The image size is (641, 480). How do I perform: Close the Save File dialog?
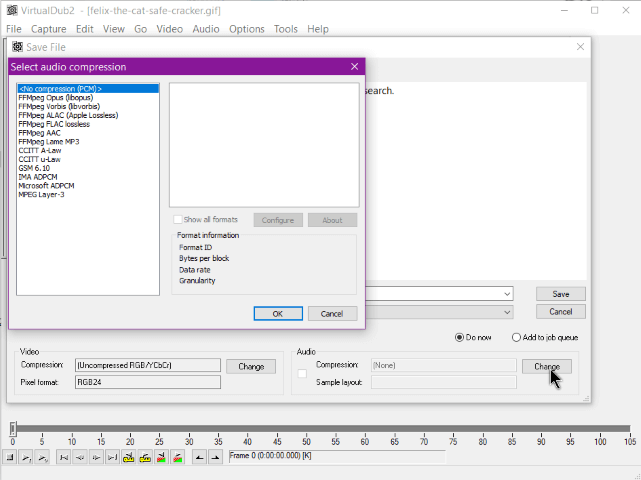pos(580,47)
